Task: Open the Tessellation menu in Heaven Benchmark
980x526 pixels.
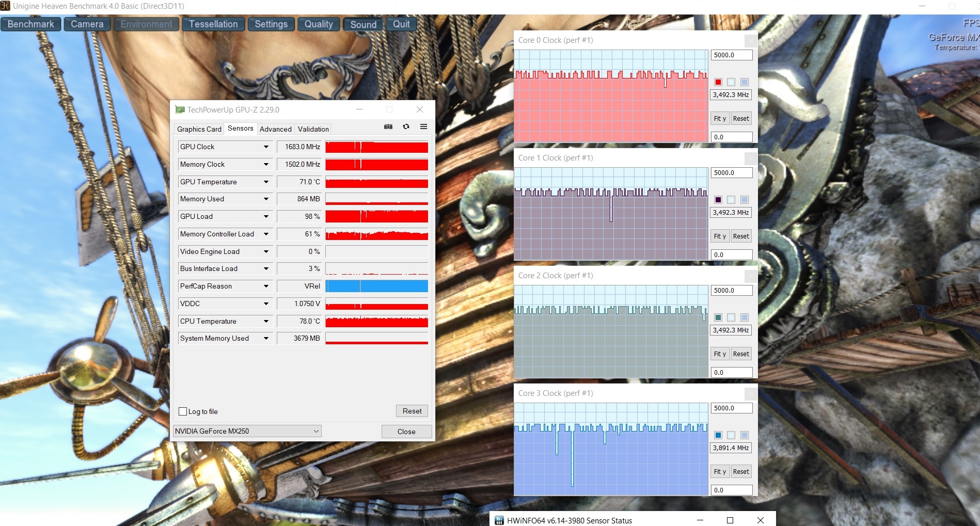Action: (213, 24)
